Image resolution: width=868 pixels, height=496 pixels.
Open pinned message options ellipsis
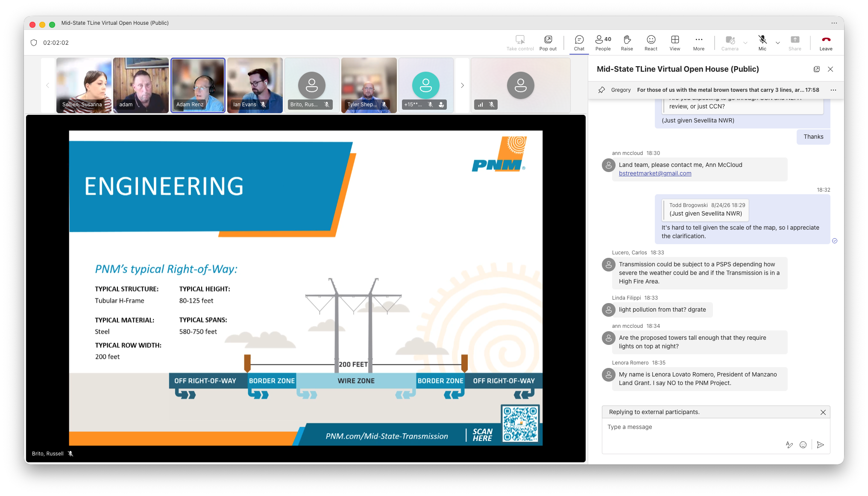(833, 90)
